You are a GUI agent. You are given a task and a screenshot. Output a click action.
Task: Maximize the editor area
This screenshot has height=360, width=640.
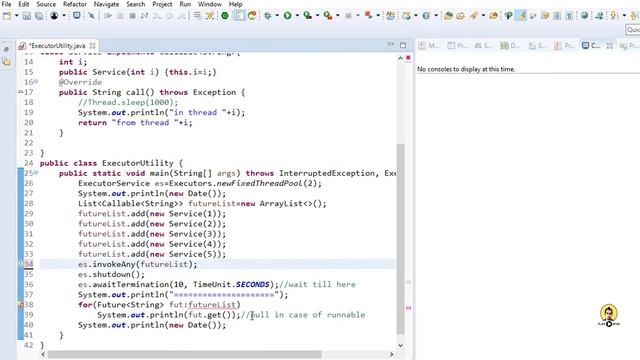[x=403, y=45]
